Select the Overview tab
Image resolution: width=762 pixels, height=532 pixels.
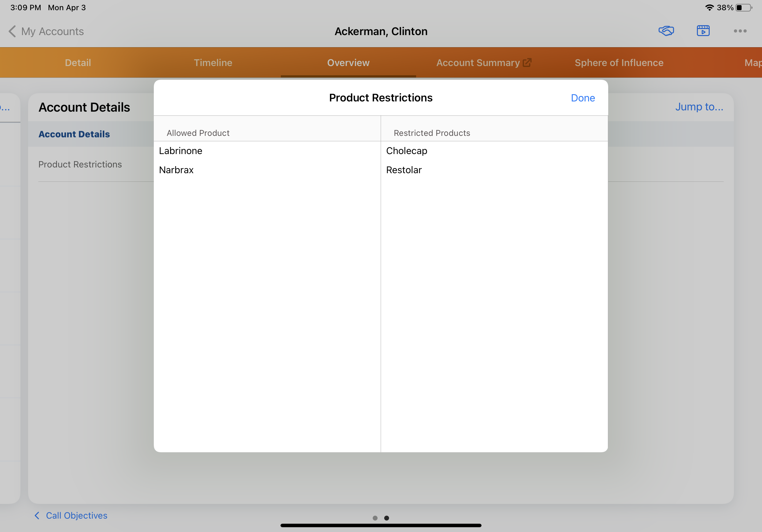[348, 63]
